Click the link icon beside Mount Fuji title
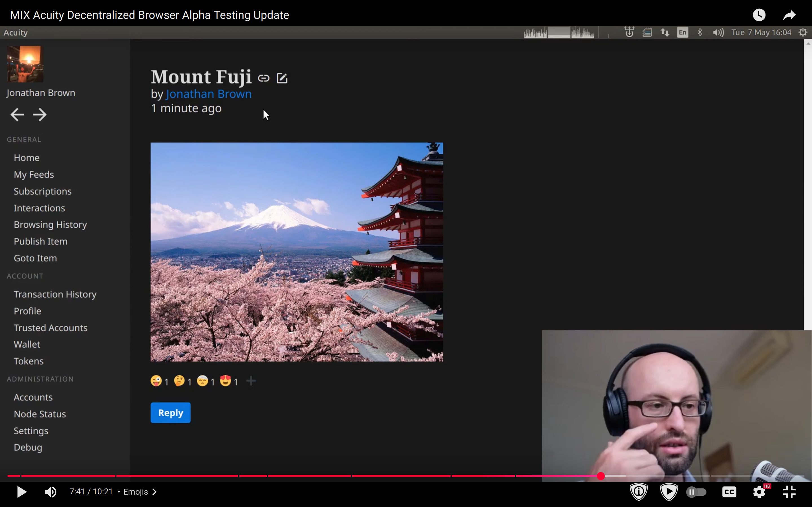This screenshot has height=507, width=812. coord(263,78)
